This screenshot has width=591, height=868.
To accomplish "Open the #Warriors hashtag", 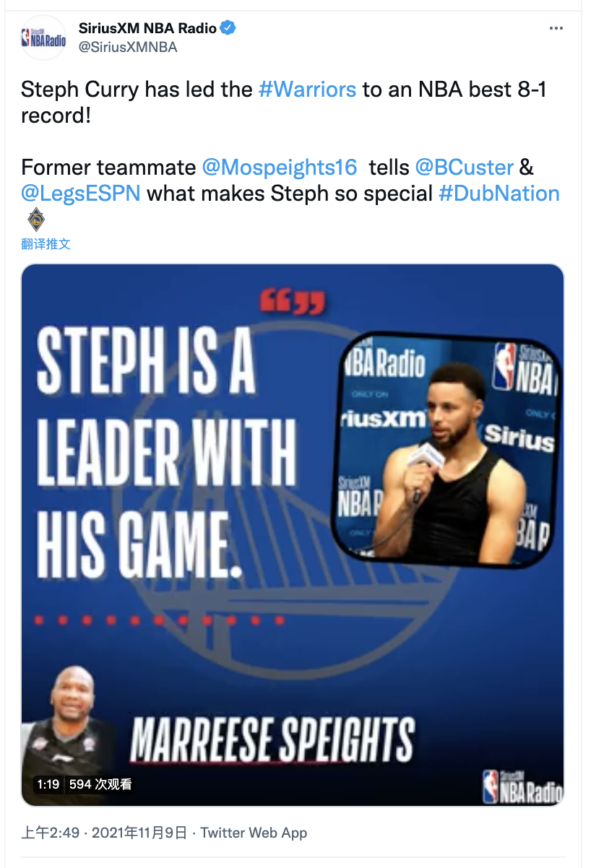I will click(x=307, y=89).
